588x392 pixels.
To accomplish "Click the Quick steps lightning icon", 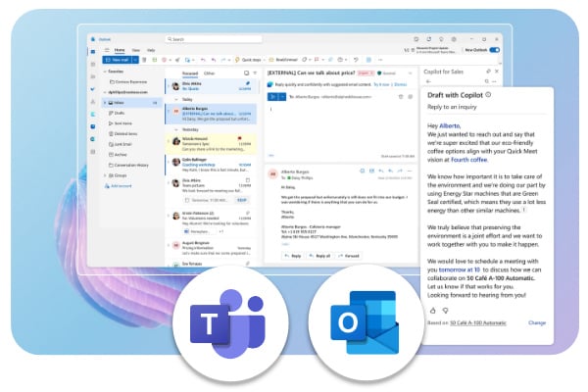I will 237,60.
